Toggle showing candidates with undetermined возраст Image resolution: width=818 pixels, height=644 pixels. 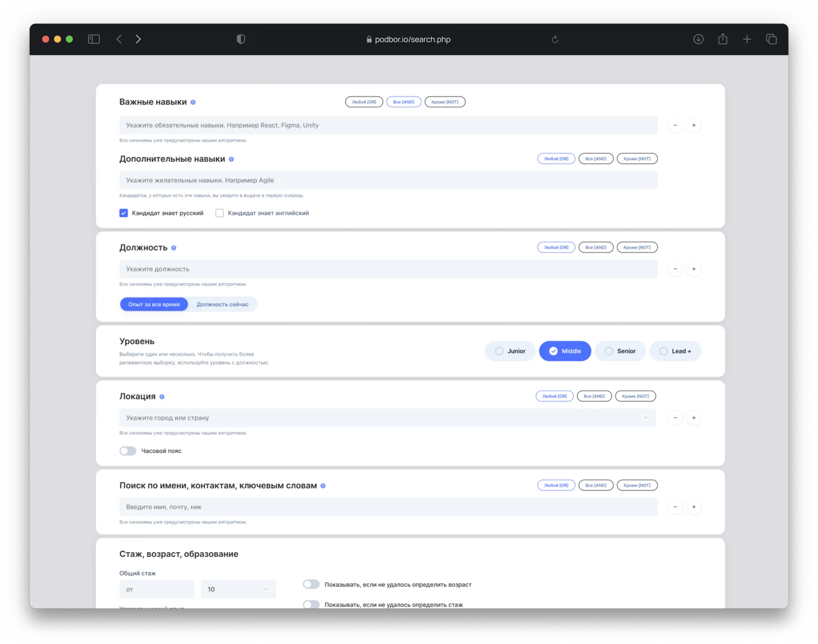(311, 584)
